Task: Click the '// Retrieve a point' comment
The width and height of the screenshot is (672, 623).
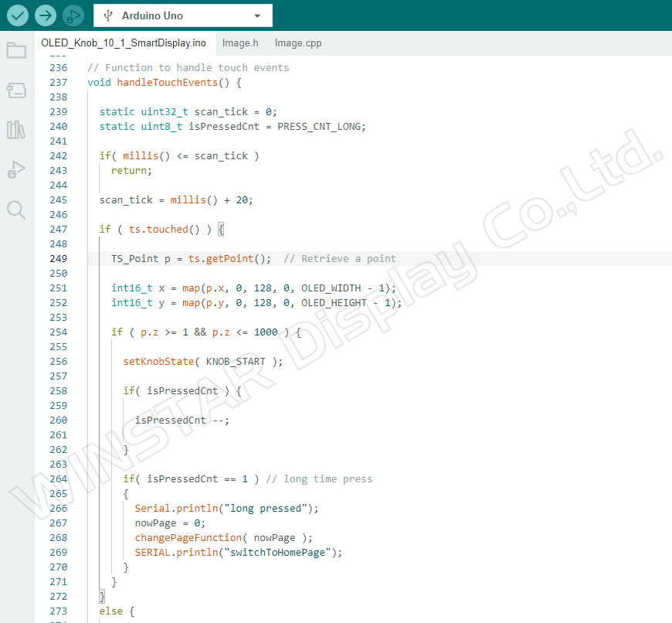Action: [x=340, y=258]
